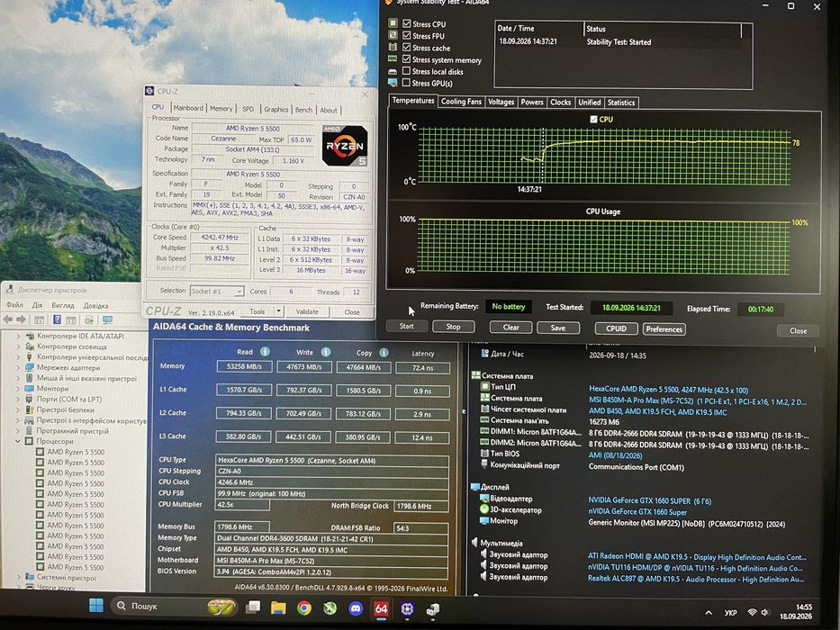Toggle the CPU checkbox above temperature graph
Image resolution: width=840 pixels, height=630 pixels.
(x=593, y=119)
